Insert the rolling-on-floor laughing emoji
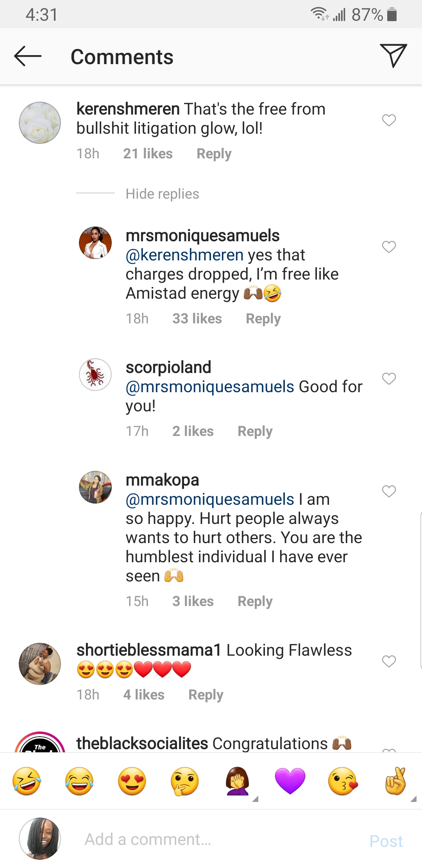422x868 pixels. click(27, 781)
